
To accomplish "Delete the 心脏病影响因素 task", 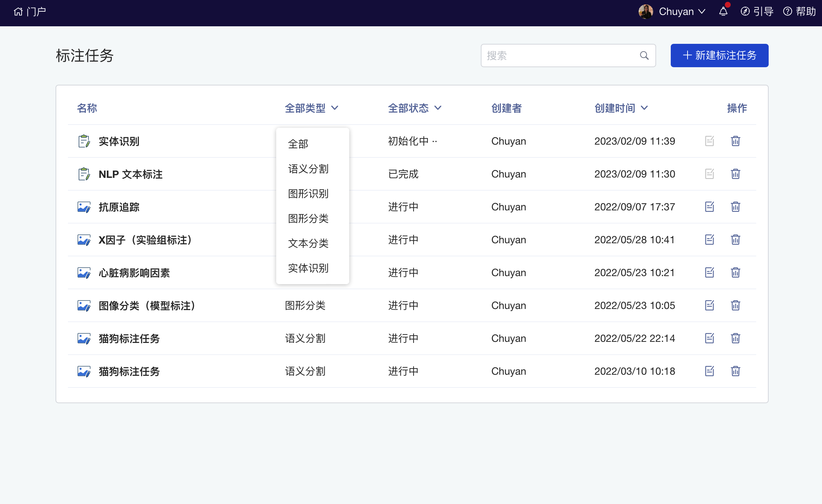I will point(735,272).
